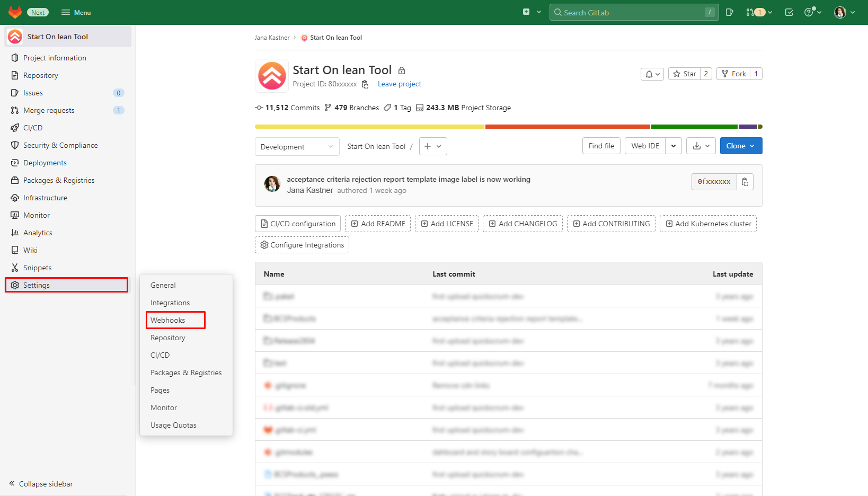
Task: Click the GitLab fox logo
Action: click(x=15, y=12)
